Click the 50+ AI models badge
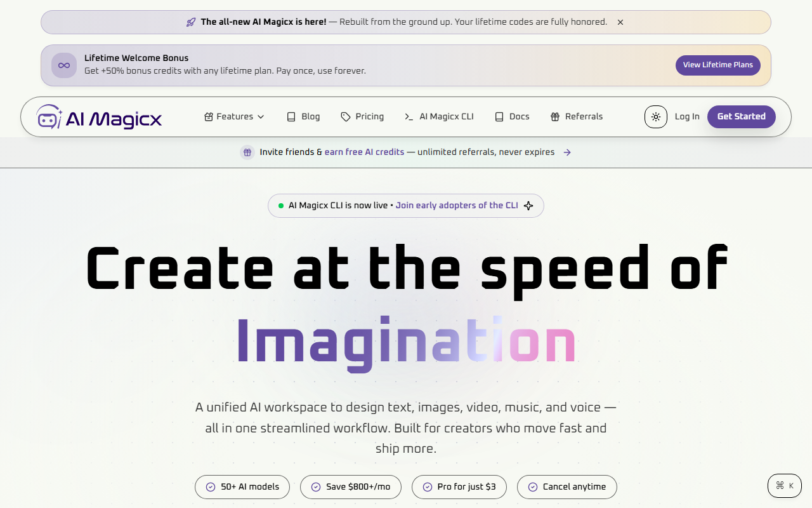The width and height of the screenshot is (812, 508). tap(242, 487)
